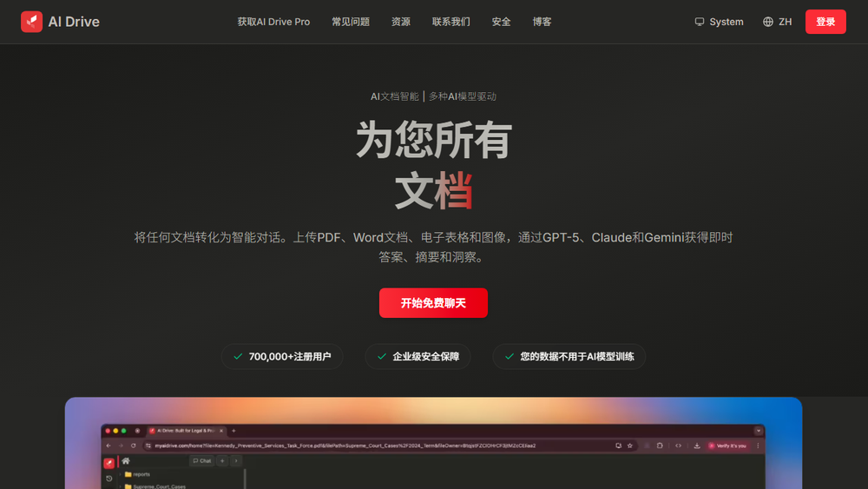Open the 常见问题 navigation item
The width and height of the screenshot is (868, 489).
click(x=351, y=22)
